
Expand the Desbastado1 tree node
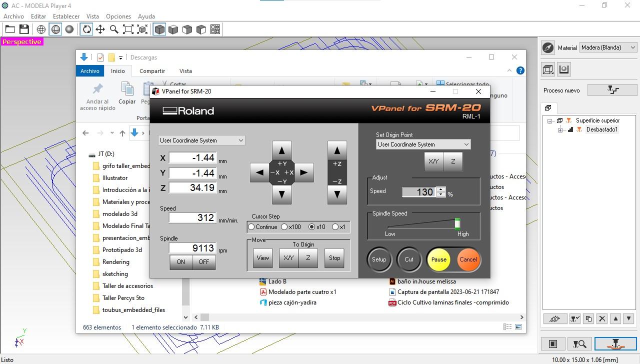pyautogui.click(x=560, y=130)
